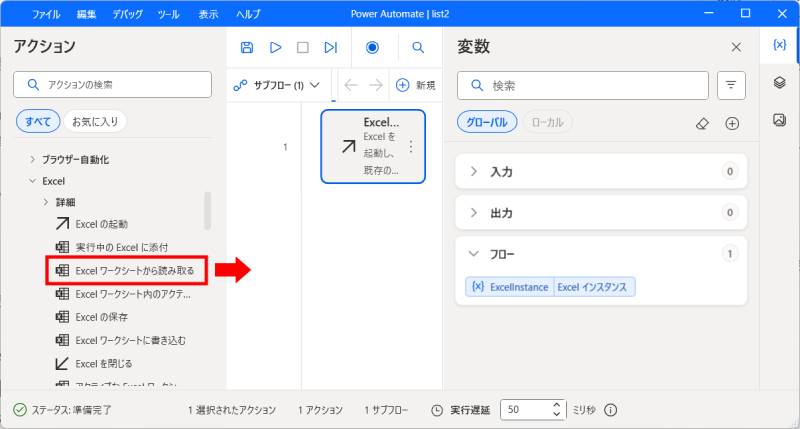Select Excel ワークシートから読み取る action
This screenshot has height=429, width=800.
click(126, 270)
